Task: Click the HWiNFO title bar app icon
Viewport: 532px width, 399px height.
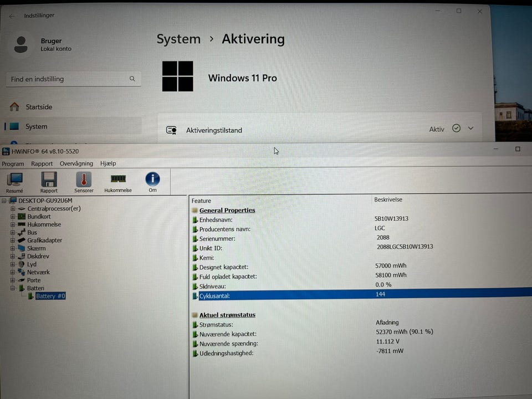Action: pyautogui.click(x=6, y=151)
